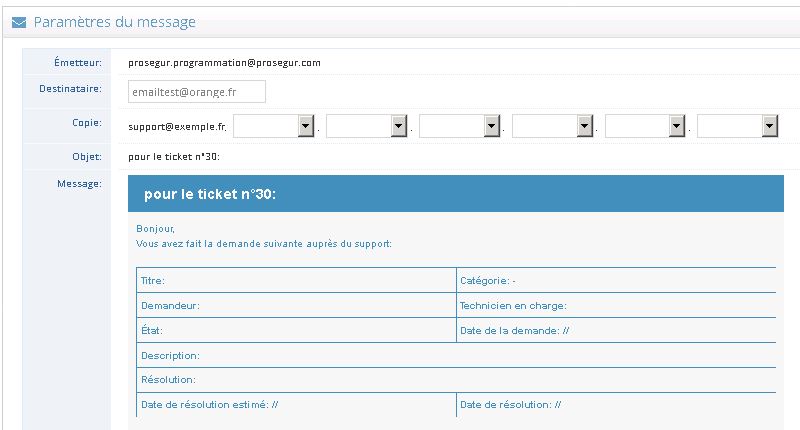
Task: Click the Demandeur table cell
Action: (296, 306)
